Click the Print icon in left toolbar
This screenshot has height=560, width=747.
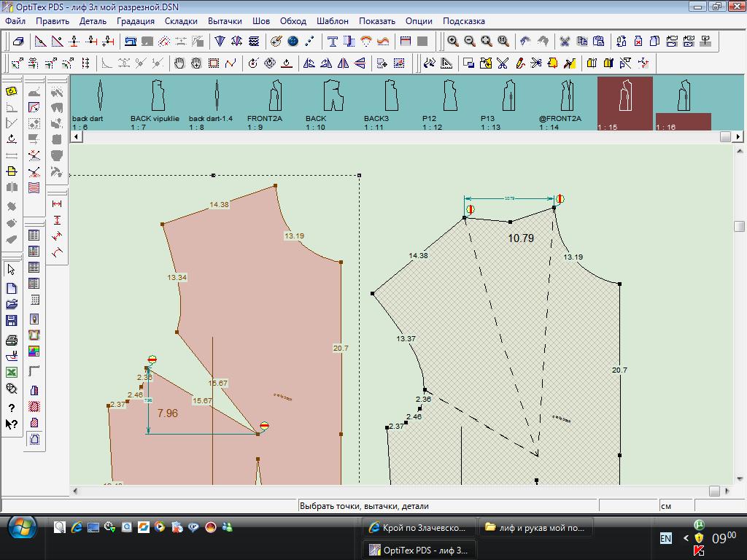click(12, 340)
